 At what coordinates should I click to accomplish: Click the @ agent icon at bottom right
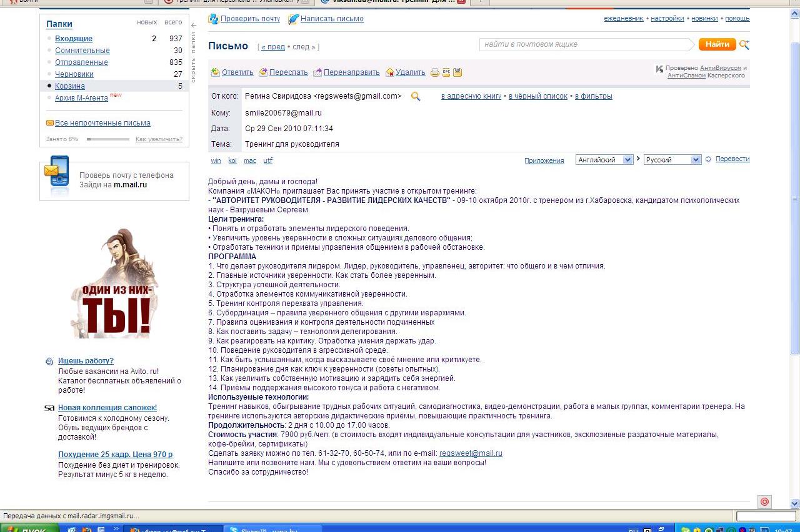pyautogui.click(x=764, y=501)
